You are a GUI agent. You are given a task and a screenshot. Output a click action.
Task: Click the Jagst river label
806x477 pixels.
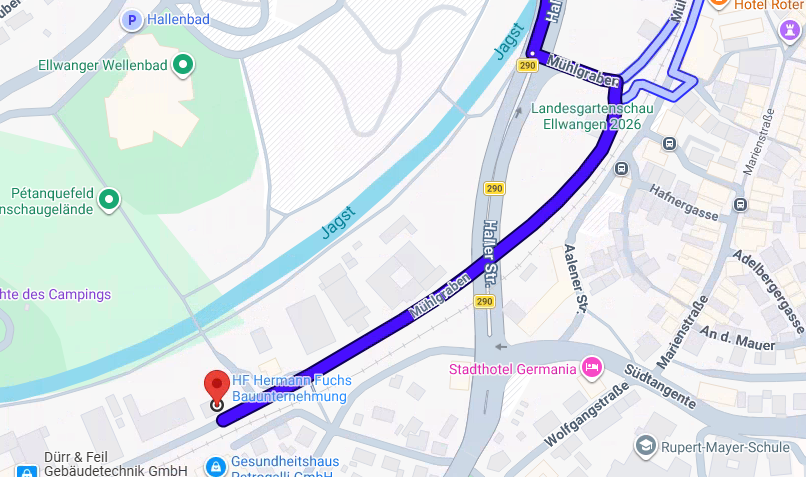(338, 222)
